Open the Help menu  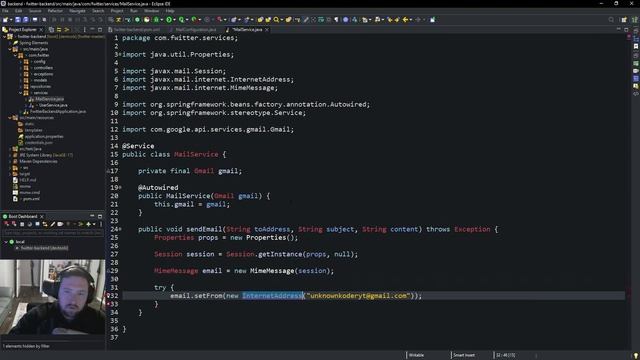tap(170, 11)
